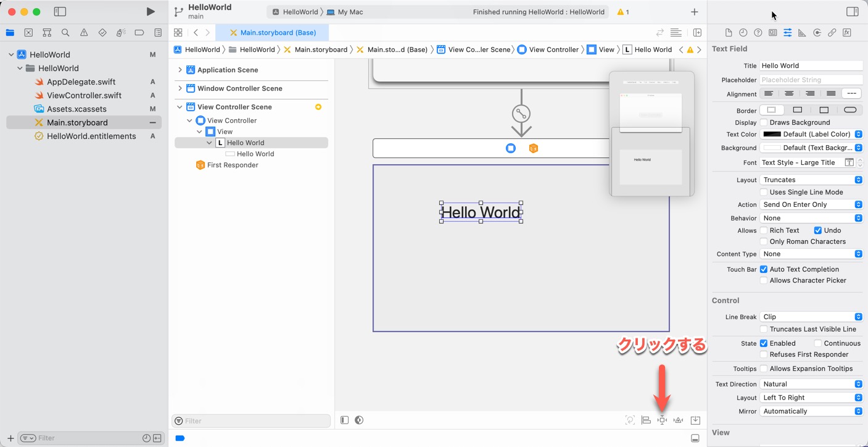Open the Issue navigator
Viewport: 868px width, 447px height.
point(84,33)
